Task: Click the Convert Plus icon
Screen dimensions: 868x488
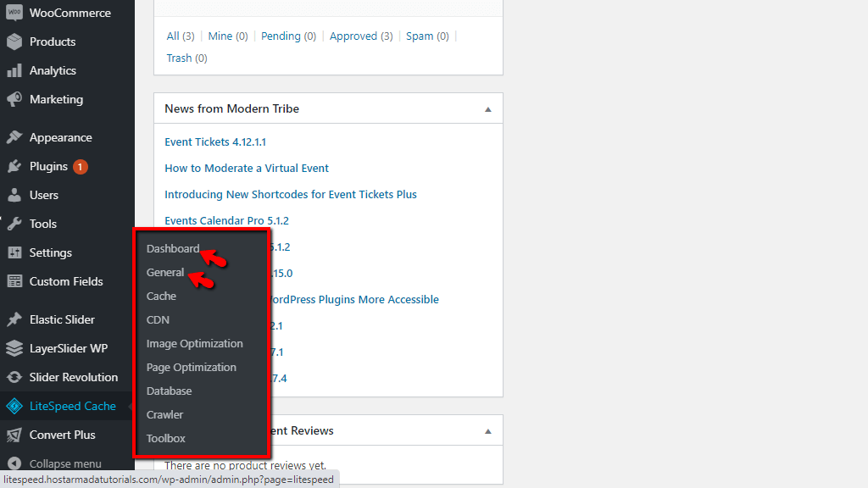Action: click(14, 435)
